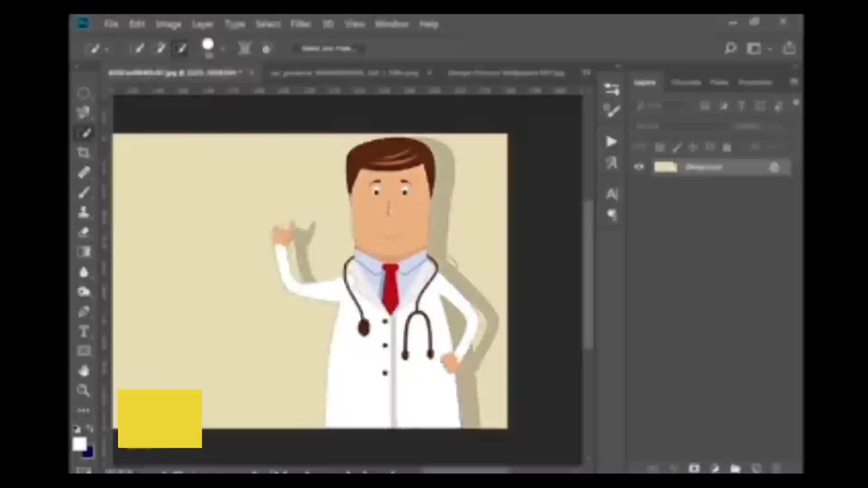Click the white foreground color swatch
This screenshot has height=488, width=868.
click(x=80, y=444)
